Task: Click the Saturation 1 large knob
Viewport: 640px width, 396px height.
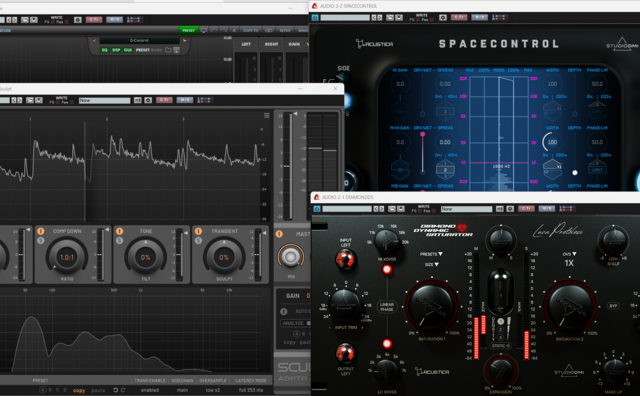Action: tap(431, 306)
